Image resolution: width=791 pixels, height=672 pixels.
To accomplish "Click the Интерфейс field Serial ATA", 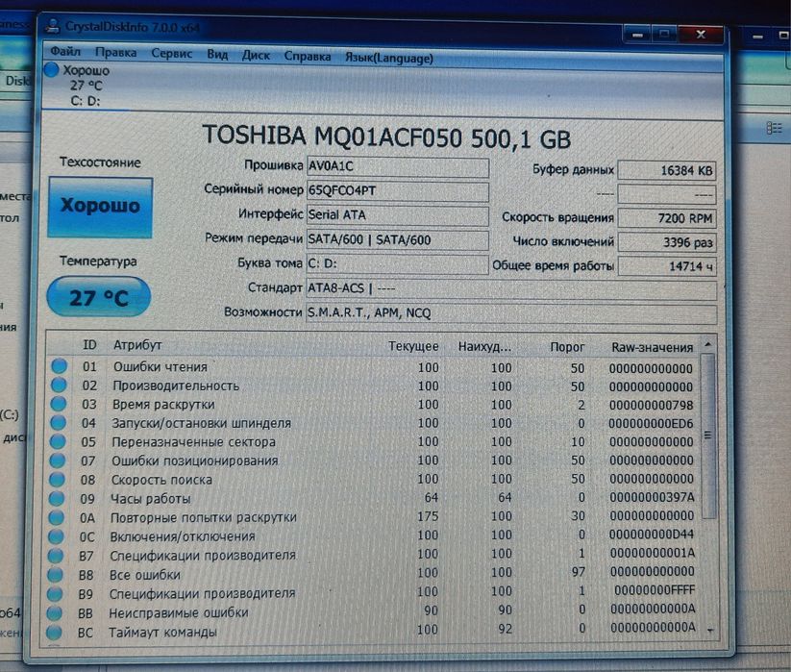I will (398, 215).
